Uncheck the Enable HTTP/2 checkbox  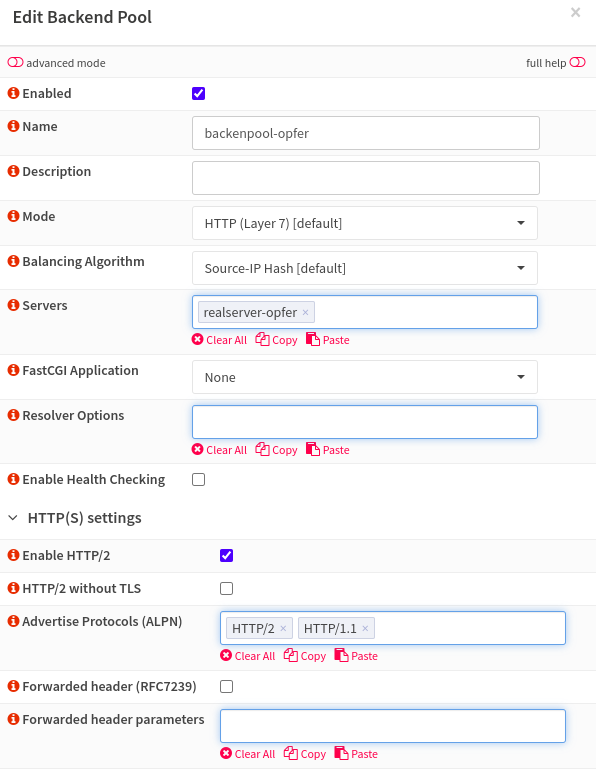pos(226,555)
